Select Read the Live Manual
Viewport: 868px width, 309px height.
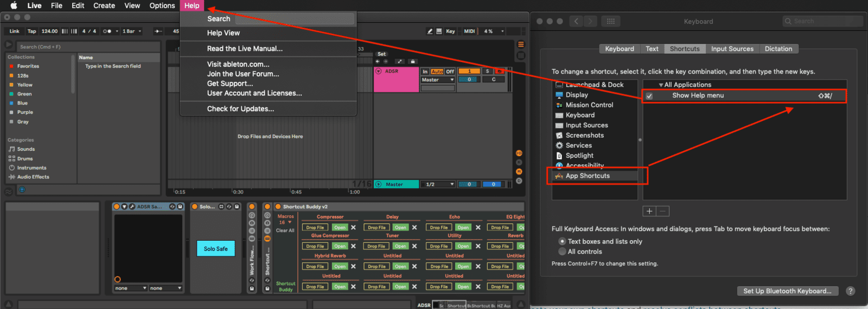point(245,49)
